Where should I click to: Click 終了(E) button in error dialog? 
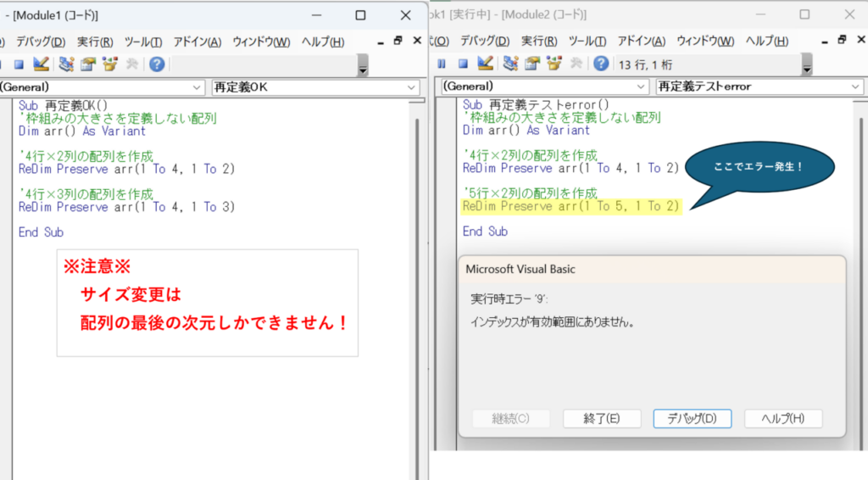point(602,419)
